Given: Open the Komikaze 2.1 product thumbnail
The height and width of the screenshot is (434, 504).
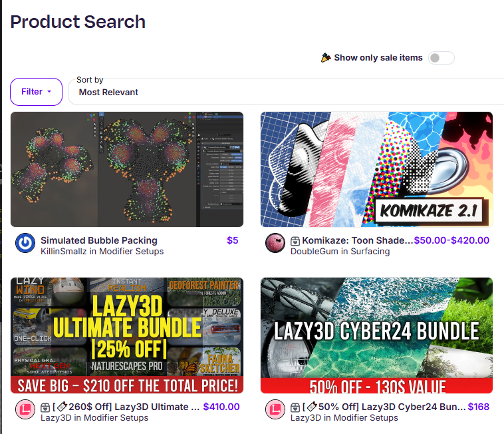Looking at the screenshot, I should point(376,169).
